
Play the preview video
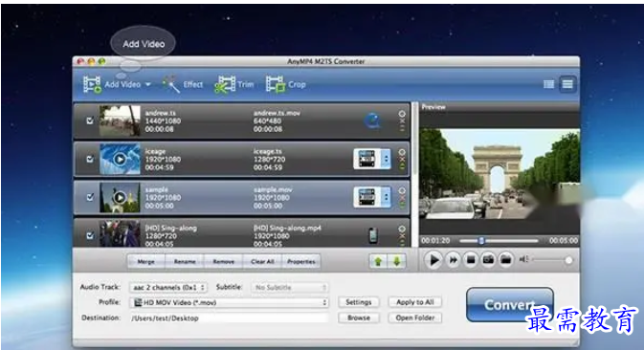[x=433, y=260]
